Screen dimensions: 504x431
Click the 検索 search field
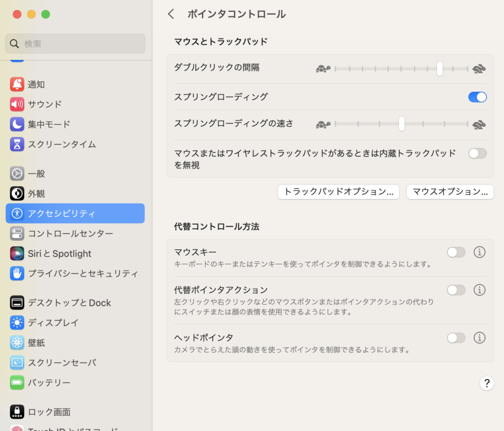tap(75, 44)
